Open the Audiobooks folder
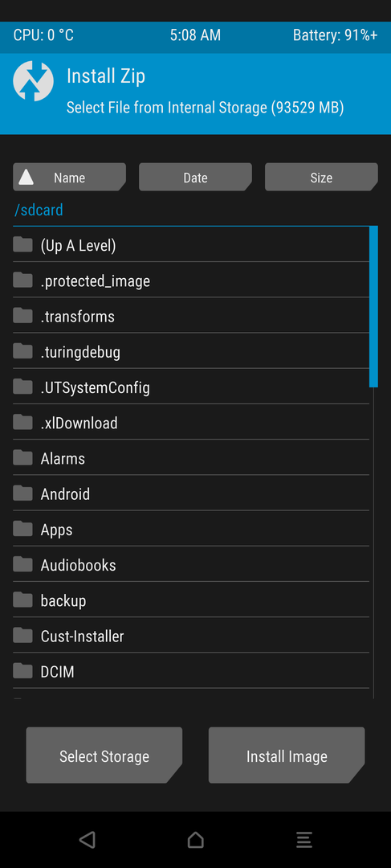This screenshot has width=391, height=868. [191, 564]
